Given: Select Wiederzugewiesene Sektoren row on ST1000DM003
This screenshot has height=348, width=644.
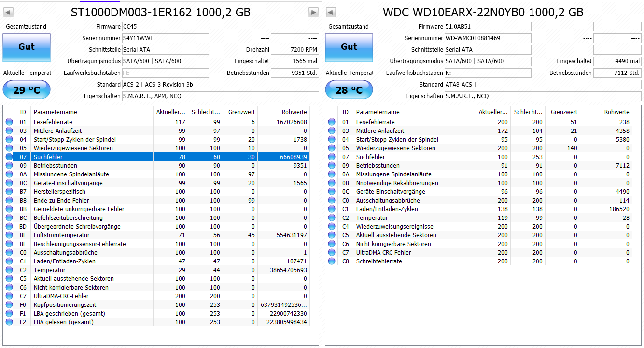Looking at the screenshot, I should click(156, 148).
